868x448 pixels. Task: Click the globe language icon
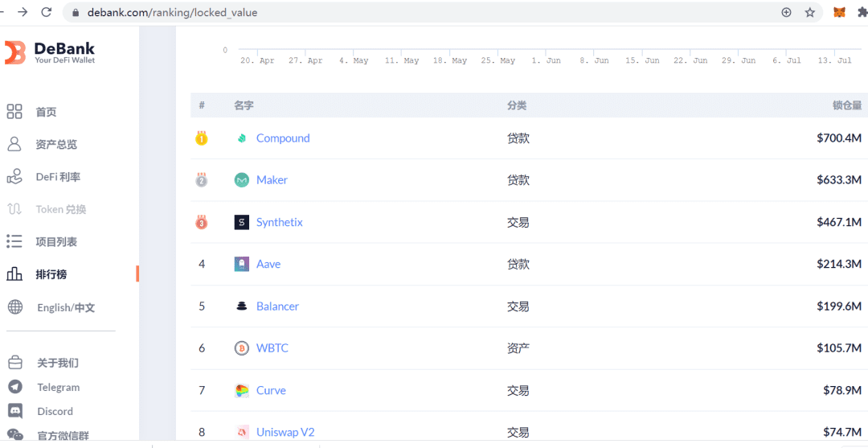point(15,306)
